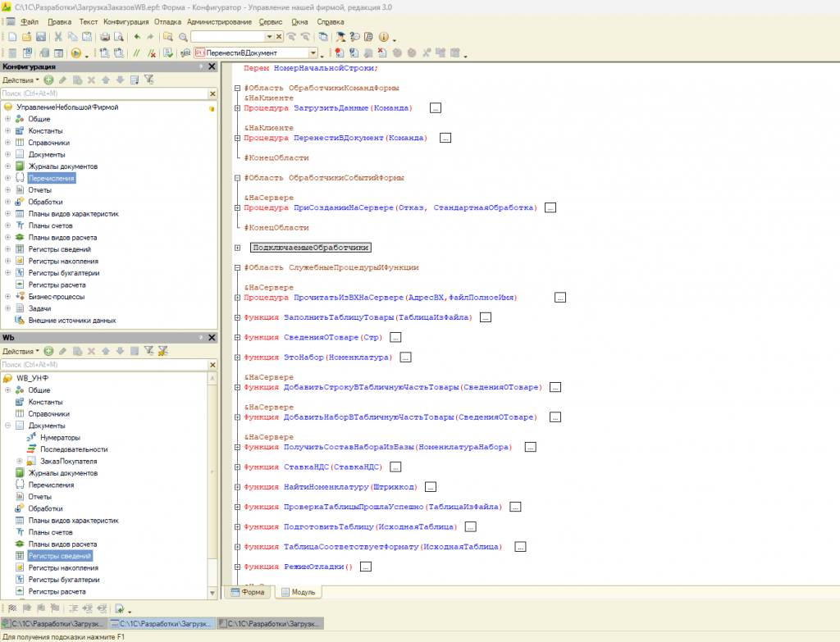840x642 pixels.
Task: Select WB_УНФ root node
Action: [x=32, y=378]
